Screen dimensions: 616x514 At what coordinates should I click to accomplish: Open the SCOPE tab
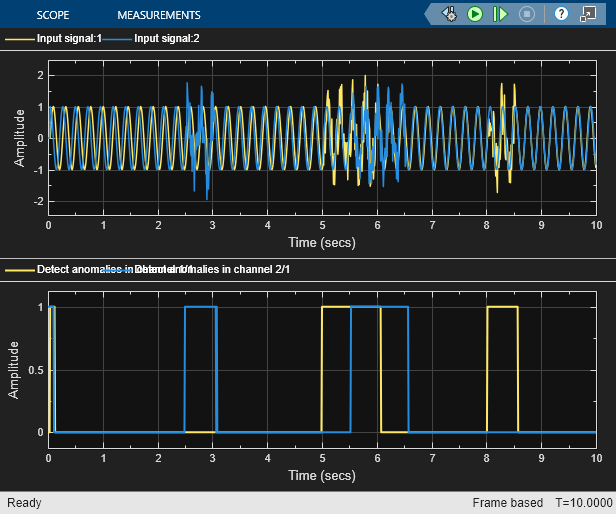pyautogui.click(x=53, y=15)
